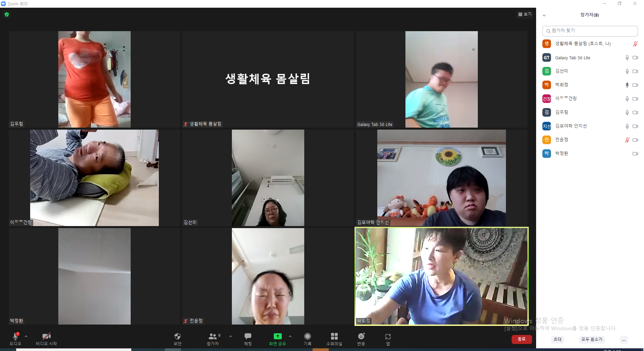The width and height of the screenshot is (644, 351).
Task: Select 김선미 video tile
Action: point(268,178)
